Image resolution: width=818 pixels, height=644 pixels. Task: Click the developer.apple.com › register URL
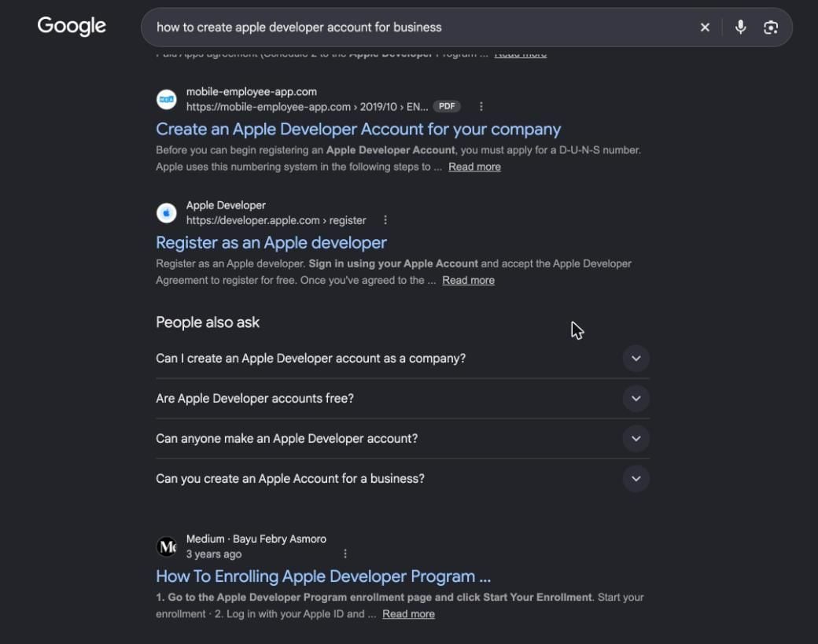[x=276, y=221]
